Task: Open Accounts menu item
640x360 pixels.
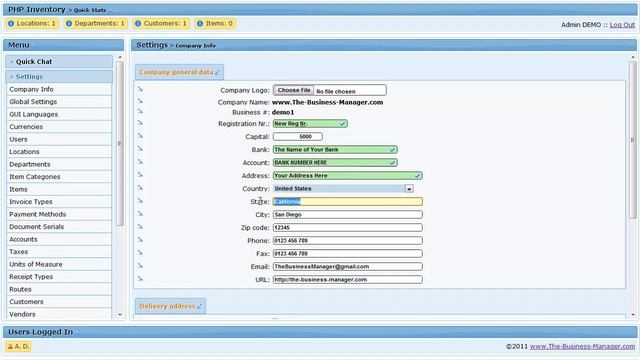Action: pyautogui.click(x=59, y=239)
